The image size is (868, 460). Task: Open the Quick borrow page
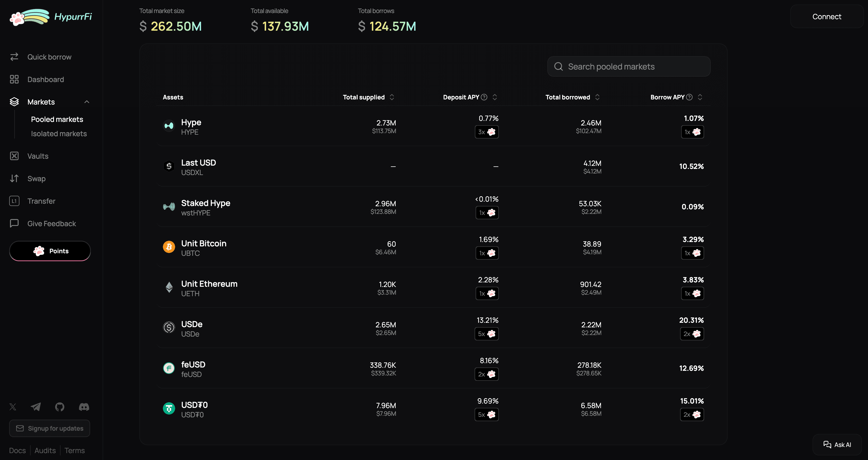point(49,57)
